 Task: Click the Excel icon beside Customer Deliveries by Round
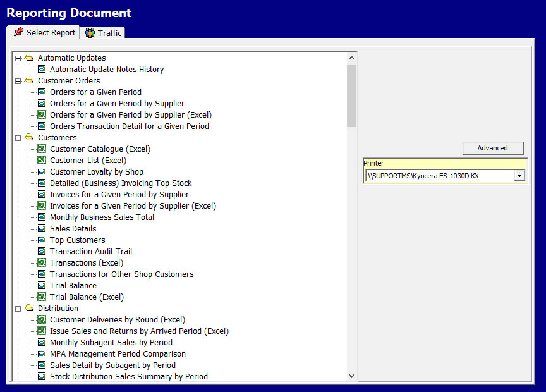pyautogui.click(x=42, y=319)
